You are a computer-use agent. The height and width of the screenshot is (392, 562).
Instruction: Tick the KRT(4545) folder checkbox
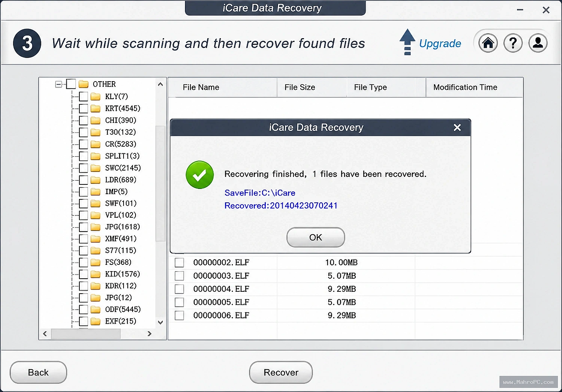click(x=83, y=108)
